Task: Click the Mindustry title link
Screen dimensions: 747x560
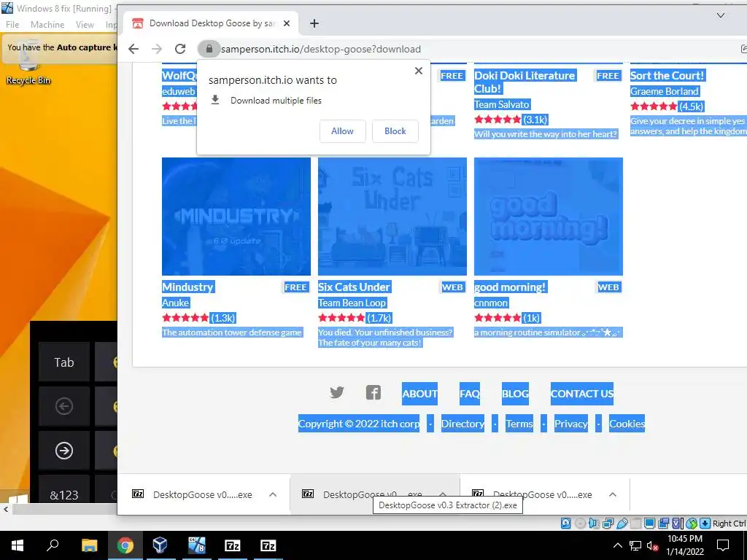Action: tap(187, 287)
